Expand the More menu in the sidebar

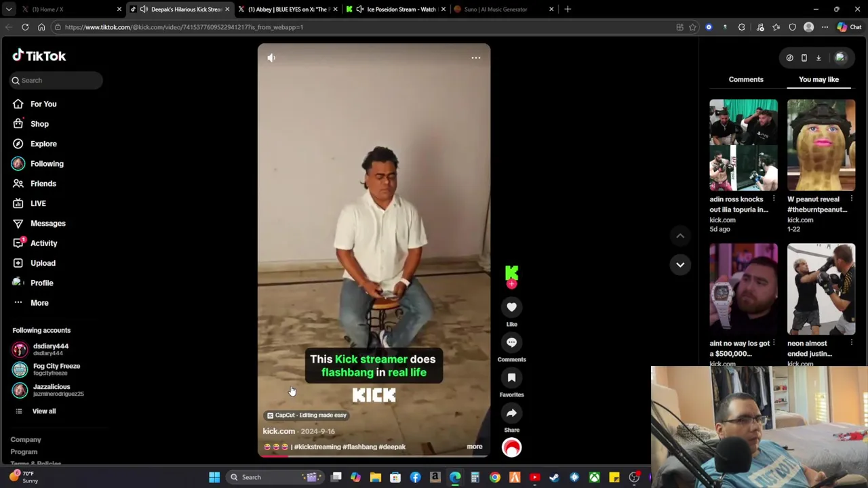click(x=39, y=303)
